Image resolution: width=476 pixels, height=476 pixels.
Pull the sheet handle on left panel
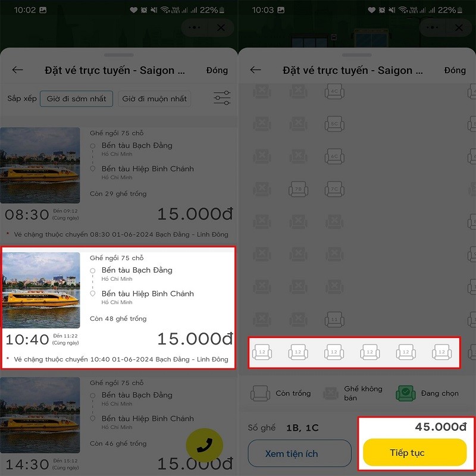118,55
